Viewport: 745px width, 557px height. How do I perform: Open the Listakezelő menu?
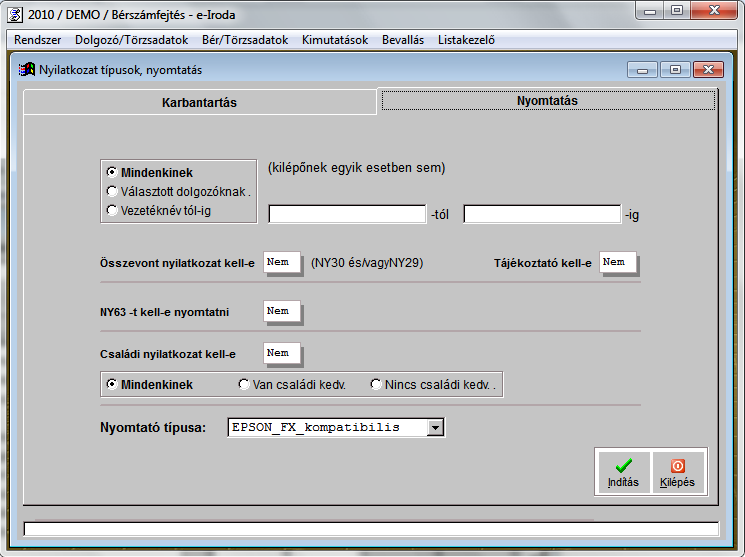[466, 40]
